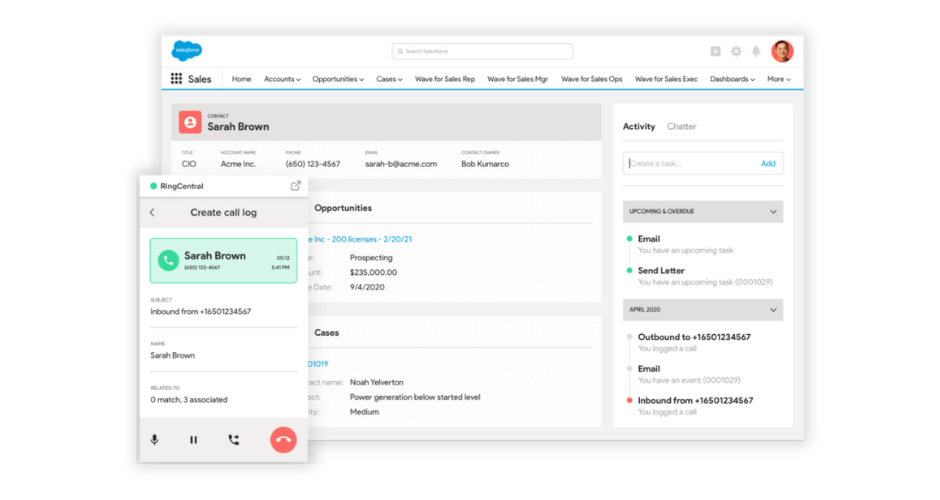Click the Prospecting stage value
Image resolution: width=940 pixels, height=500 pixels.
point(371,257)
